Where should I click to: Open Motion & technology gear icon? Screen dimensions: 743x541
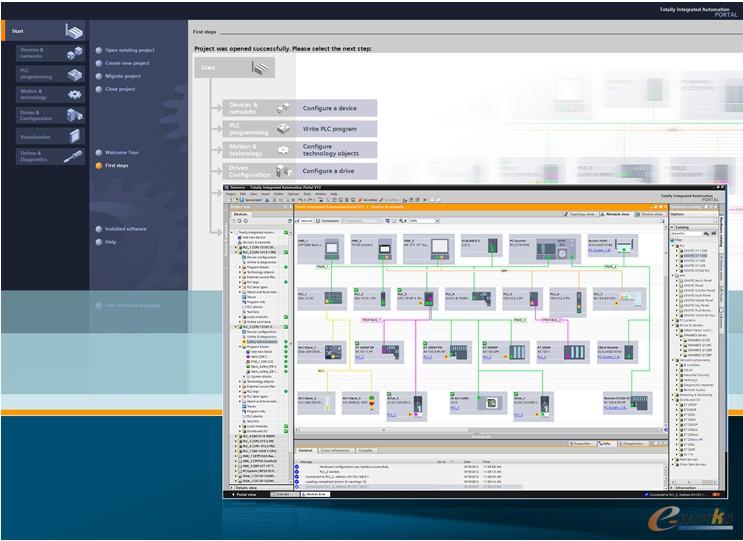(x=74, y=94)
